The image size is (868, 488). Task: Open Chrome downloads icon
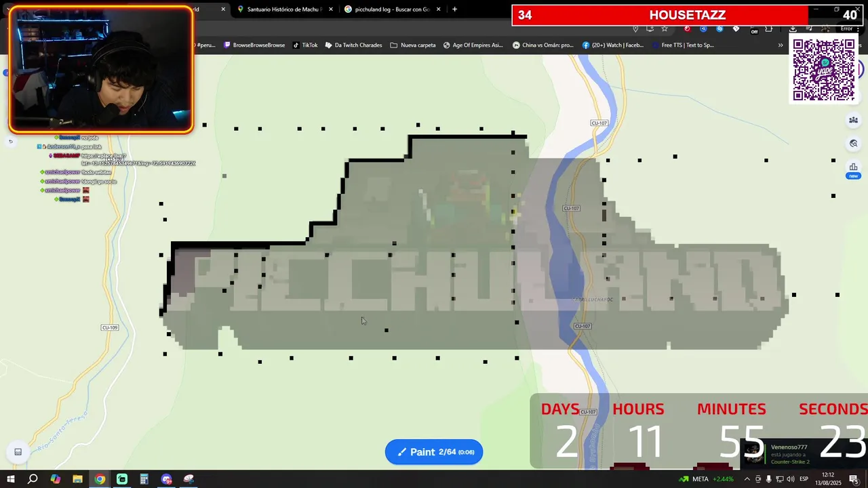tap(793, 28)
